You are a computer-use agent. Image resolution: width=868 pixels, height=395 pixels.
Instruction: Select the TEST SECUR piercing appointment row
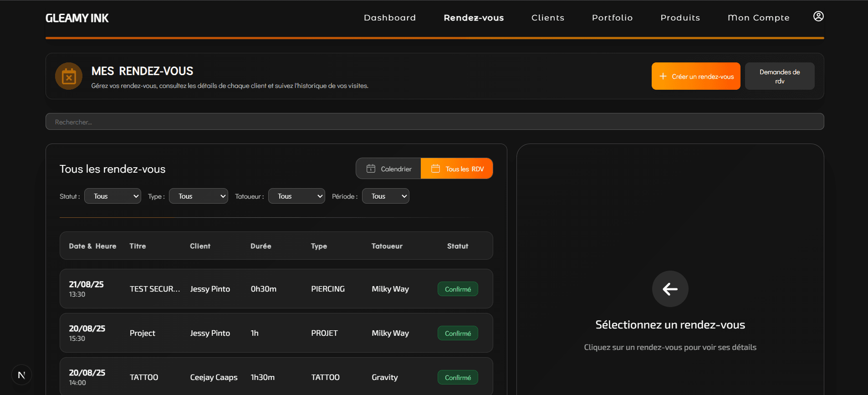(276, 289)
